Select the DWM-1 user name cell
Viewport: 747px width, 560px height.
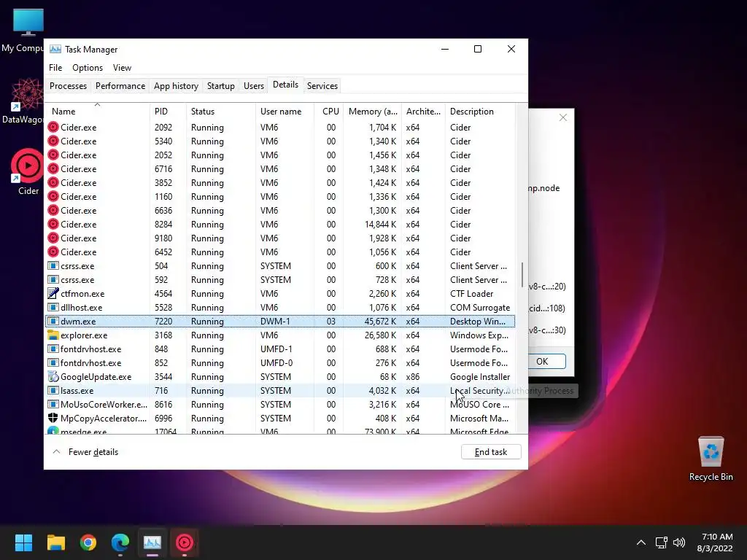275,321
